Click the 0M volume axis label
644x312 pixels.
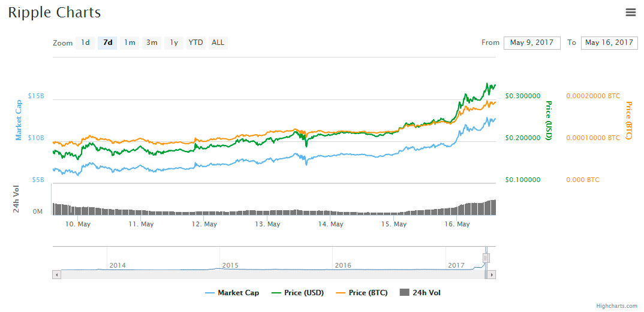pos(38,211)
